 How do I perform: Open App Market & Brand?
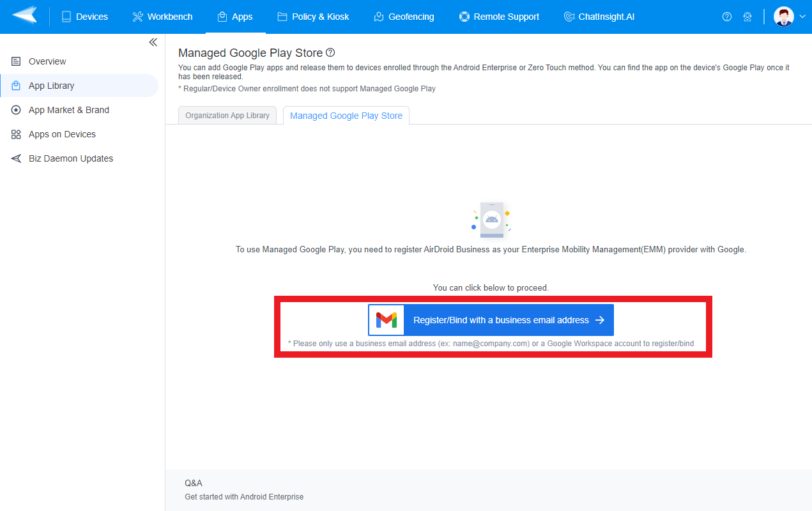(x=79, y=110)
